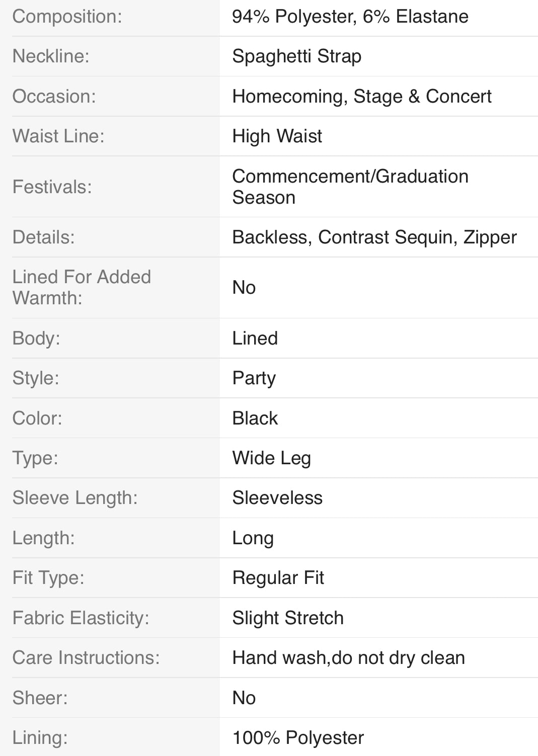This screenshot has height=756, width=538.
Task: Select the High Waist value
Action: pos(277,136)
